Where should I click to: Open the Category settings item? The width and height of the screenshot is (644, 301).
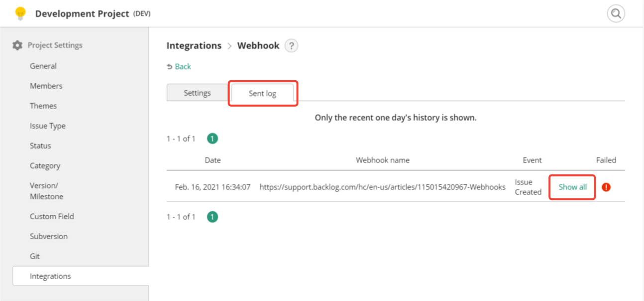45,165
